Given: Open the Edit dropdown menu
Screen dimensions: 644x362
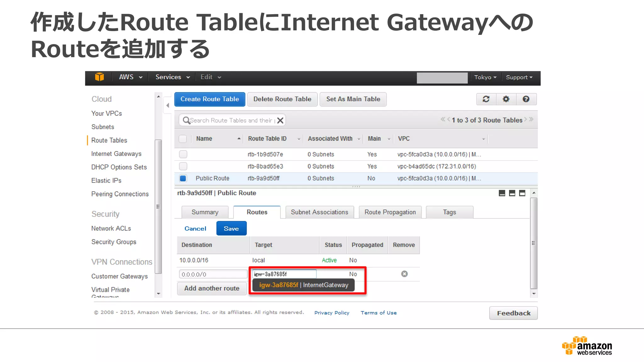Looking at the screenshot, I should coord(211,77).
